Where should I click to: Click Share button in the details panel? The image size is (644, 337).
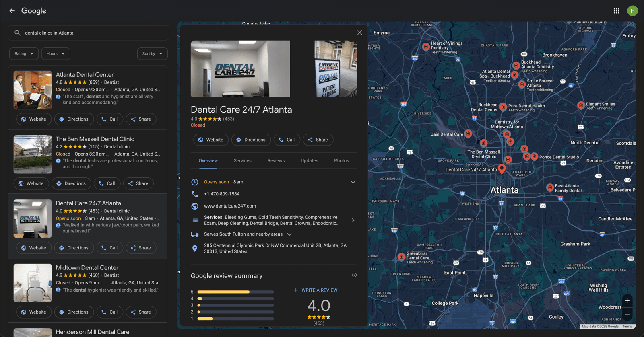[318, 140]
